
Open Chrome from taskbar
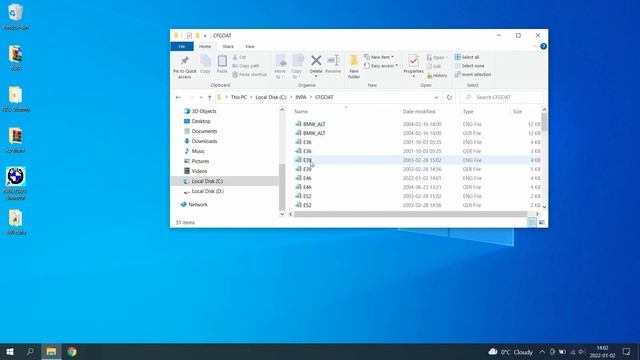[x=72, y=351]
